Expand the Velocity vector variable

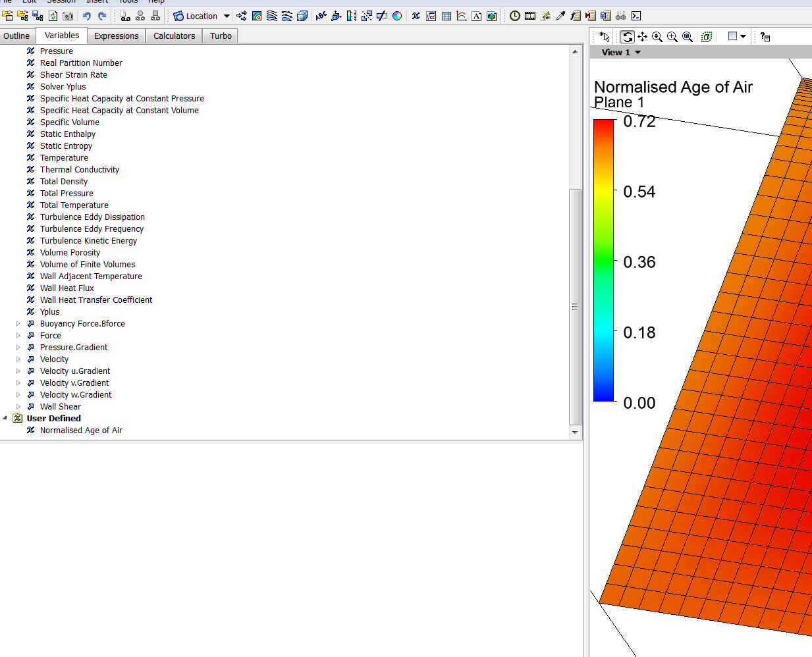coord(18,359)
